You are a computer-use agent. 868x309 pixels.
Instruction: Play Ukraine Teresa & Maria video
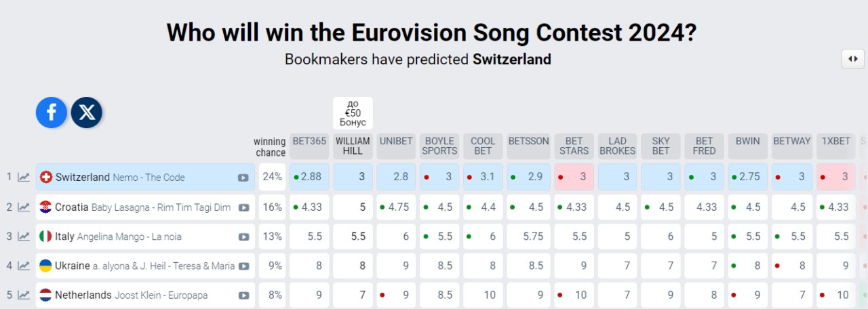point(243,266)
